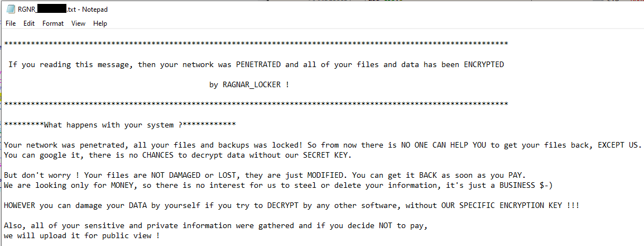This screenshot has width=644, height=246.
Task: Open the Edit menu
Action: click(29, 23)
